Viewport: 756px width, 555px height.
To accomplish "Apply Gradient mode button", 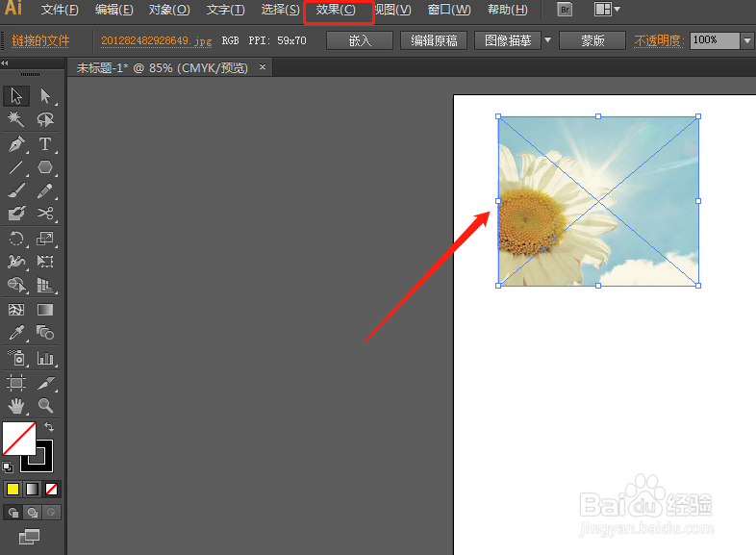I will point(32,490).
